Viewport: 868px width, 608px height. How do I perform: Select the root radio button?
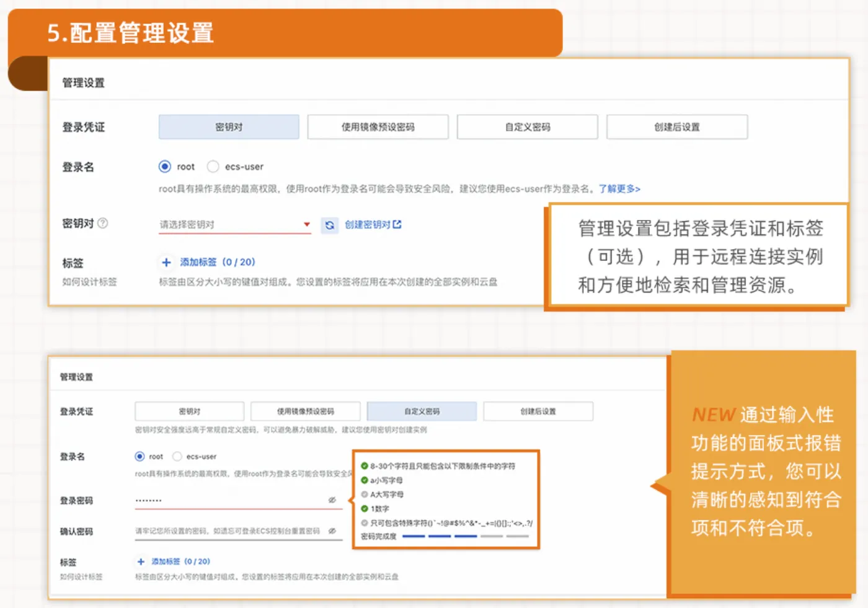point(164,166)
